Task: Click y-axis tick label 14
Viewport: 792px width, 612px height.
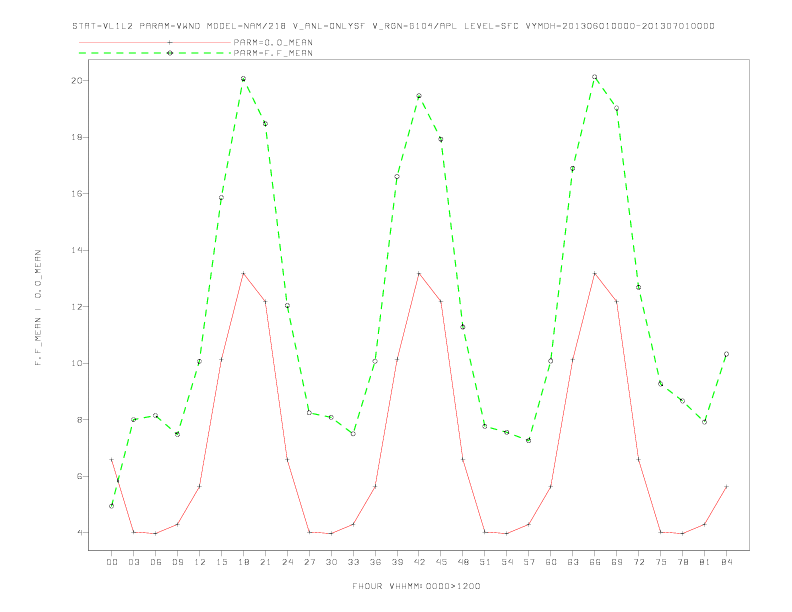Action: 78,250
